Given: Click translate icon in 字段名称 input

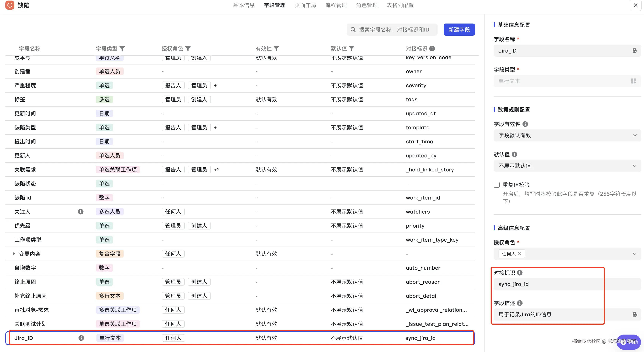Looking at the screenshot, I should pos(635,51).
